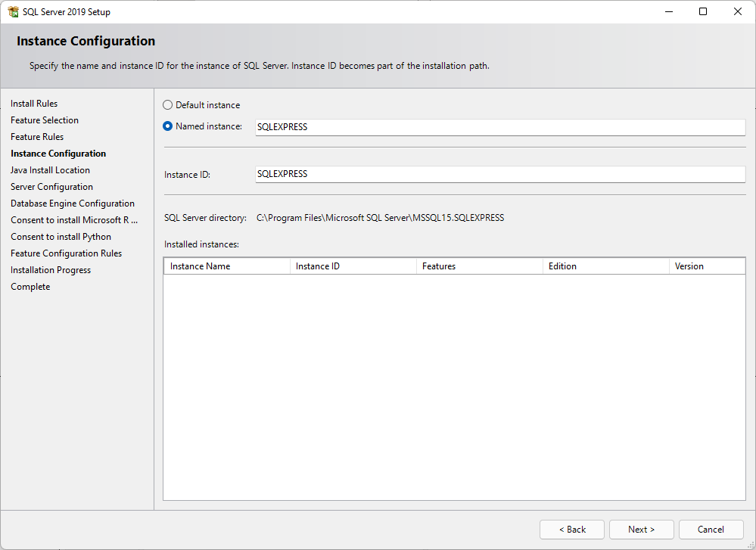
Task: Go to Java Install Location step
Action: point(50,170)
